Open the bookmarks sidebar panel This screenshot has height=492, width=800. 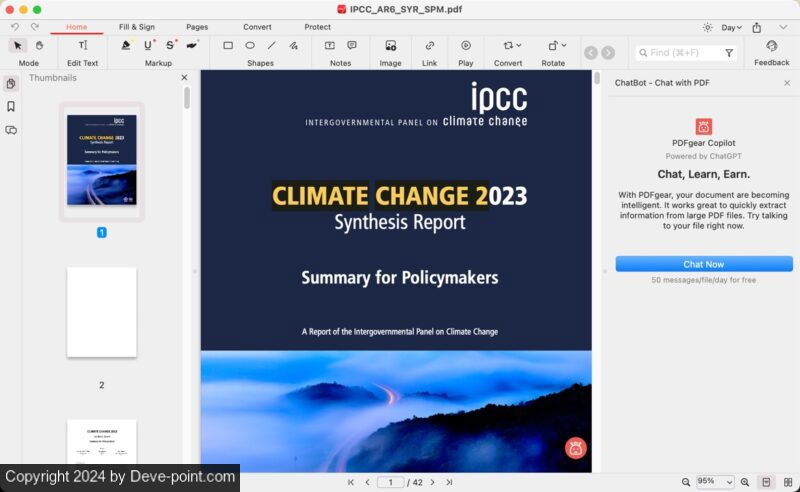(11, 106)
